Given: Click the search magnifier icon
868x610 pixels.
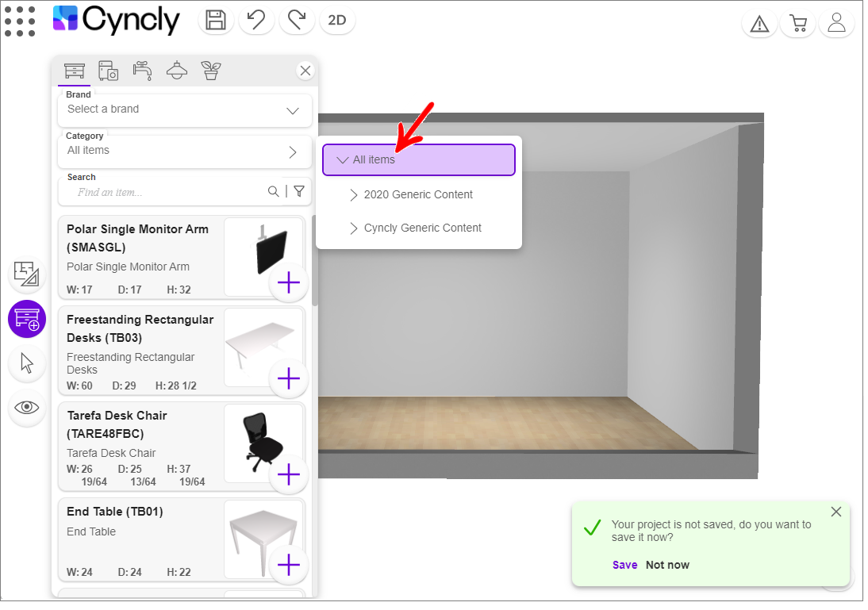Looking at the screenshot, I should 274,191.
